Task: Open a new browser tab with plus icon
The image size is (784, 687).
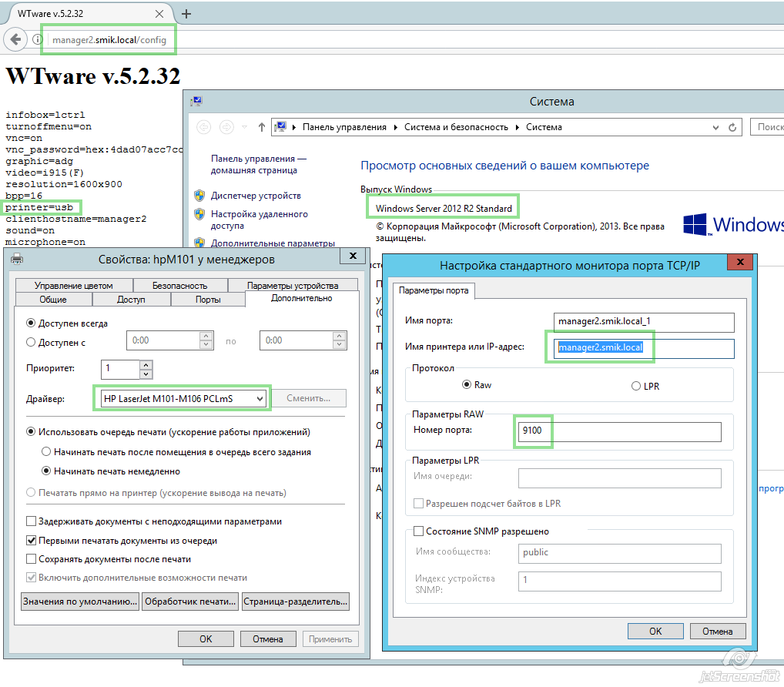Action: tap(186, 14)
